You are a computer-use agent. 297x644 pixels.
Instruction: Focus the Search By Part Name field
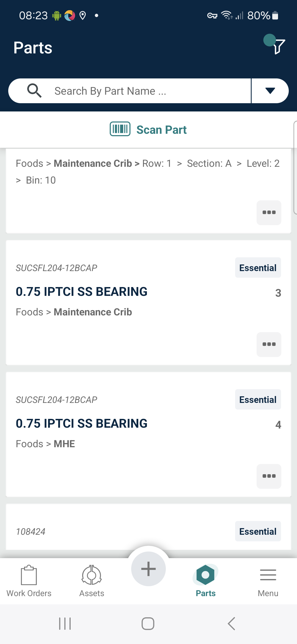click(148, 91)
